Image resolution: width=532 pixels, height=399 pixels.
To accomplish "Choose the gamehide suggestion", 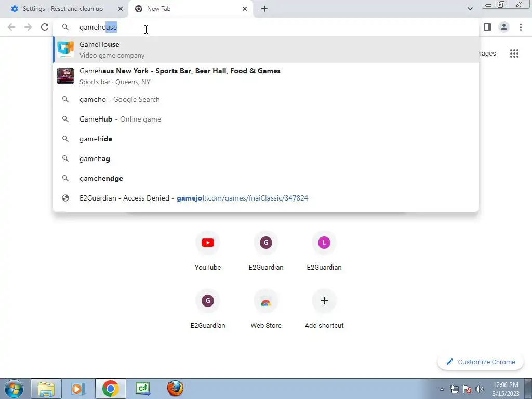I will pos(266,139).
